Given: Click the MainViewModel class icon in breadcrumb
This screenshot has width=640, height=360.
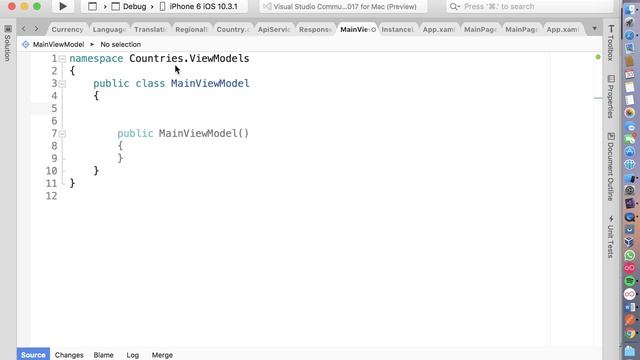Looking at the screenshot, I should point(26,44).
